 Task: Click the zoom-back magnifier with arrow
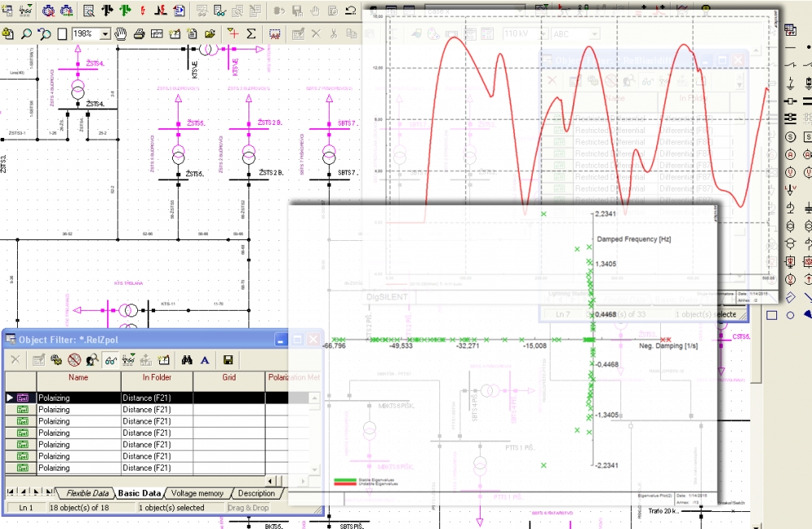(45, 34)
